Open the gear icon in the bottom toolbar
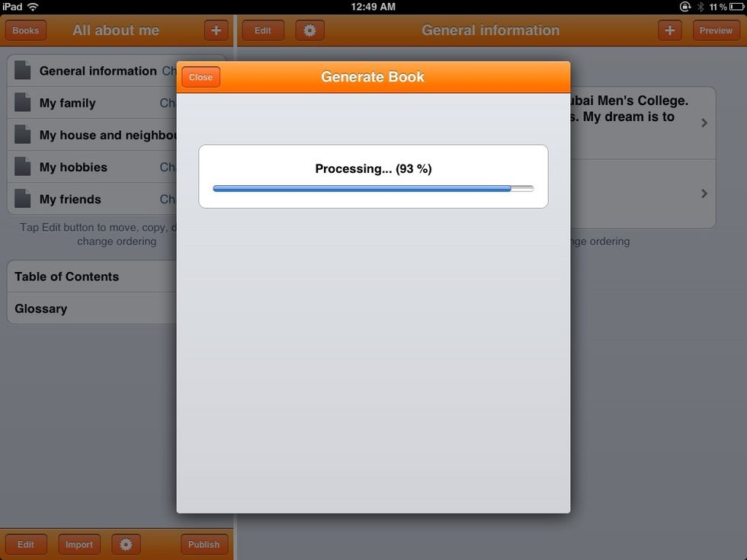747x560 pixels. [126, 544]
